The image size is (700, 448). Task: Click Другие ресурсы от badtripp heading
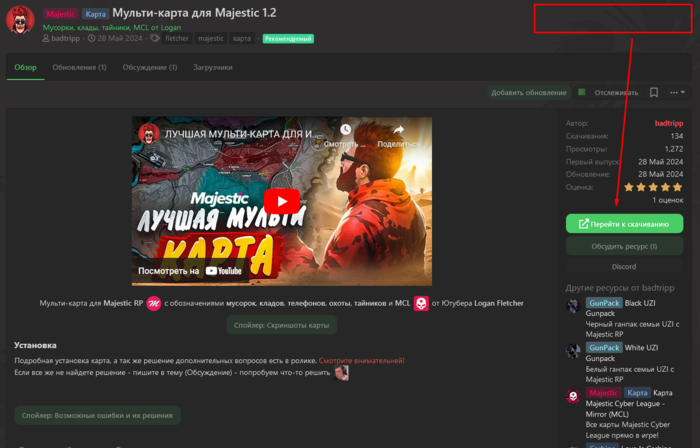click(x=620, y=288)
